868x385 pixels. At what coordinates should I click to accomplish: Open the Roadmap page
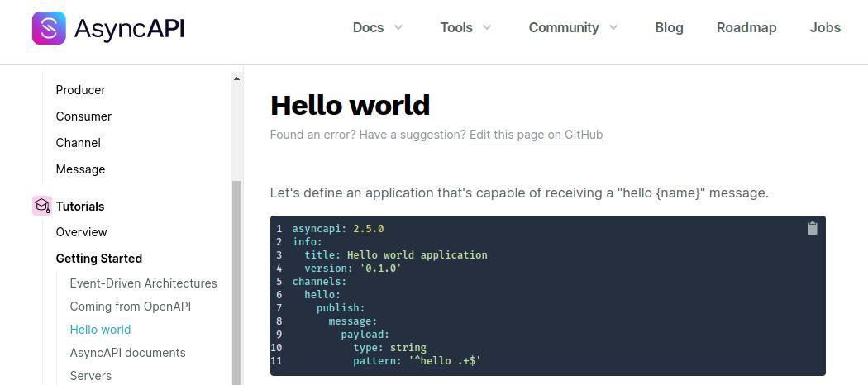[x=746, y=27]
